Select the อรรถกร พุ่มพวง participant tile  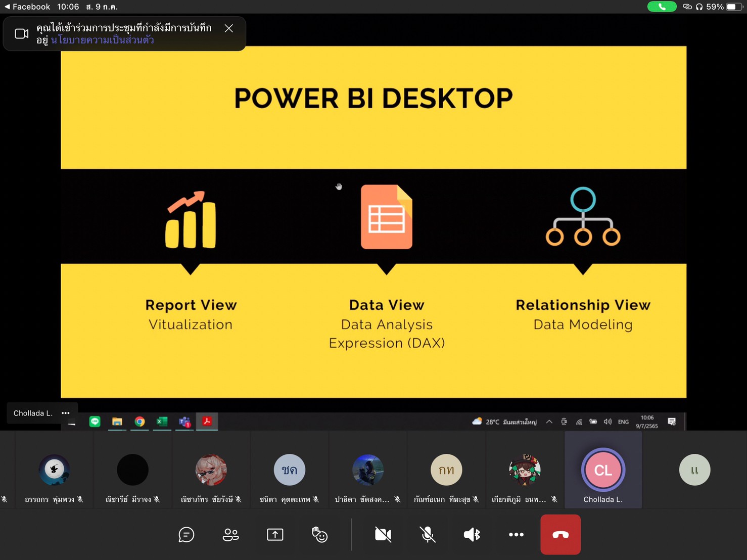tap(54, 470)
